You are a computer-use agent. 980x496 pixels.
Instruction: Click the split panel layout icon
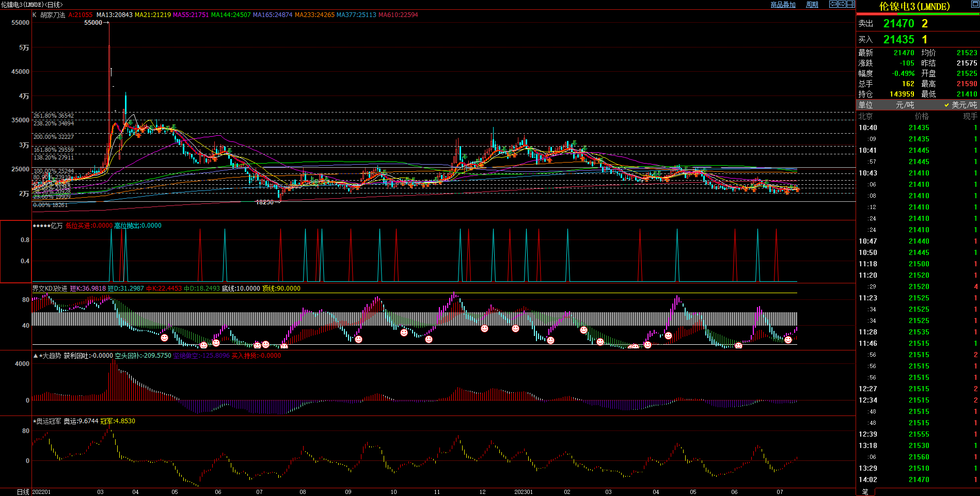click(851, 4)
